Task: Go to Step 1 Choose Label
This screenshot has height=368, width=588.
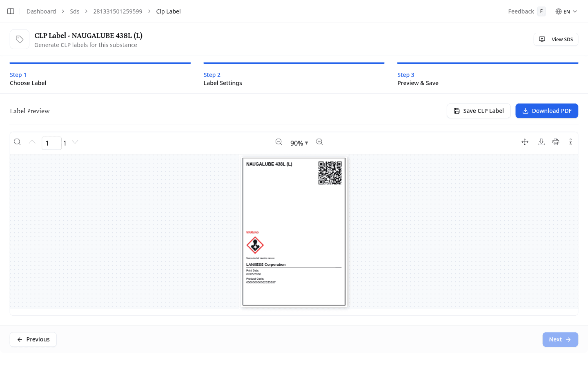Action: (100, 75)
